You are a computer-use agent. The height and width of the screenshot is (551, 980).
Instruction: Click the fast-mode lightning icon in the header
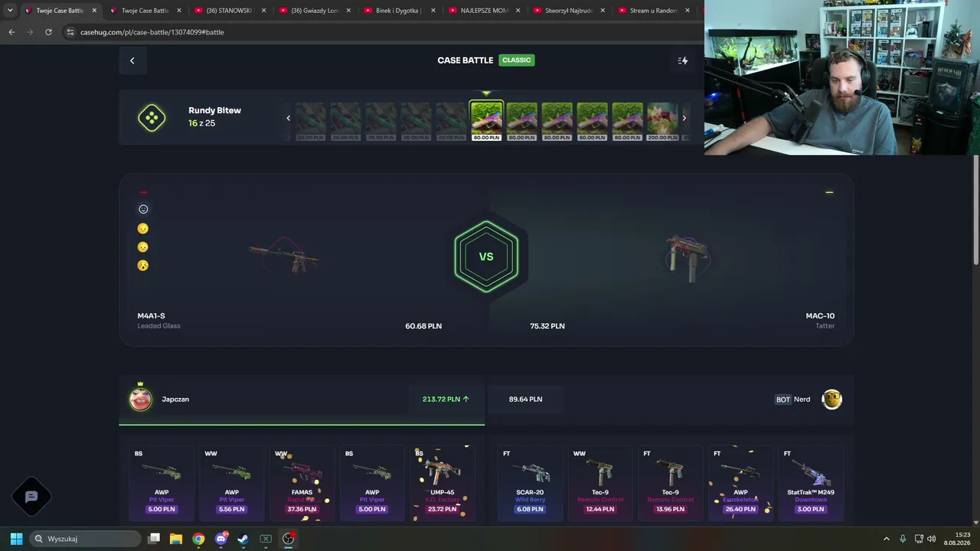pos(683,60)
